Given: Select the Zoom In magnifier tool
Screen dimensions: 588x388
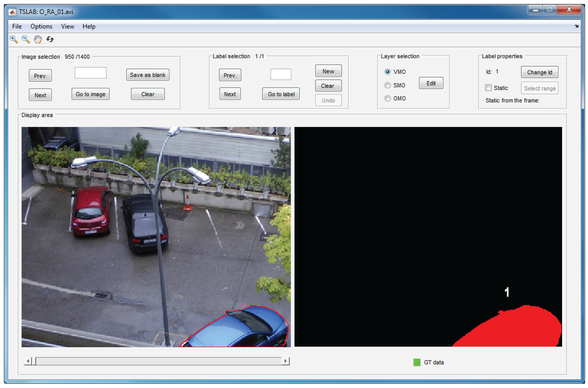Looking at the screenshot, I should tap(14, 39).
